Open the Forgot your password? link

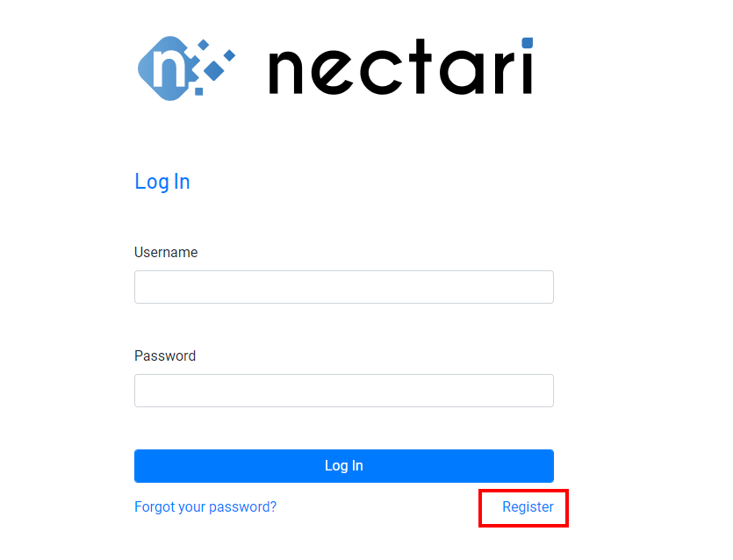tap(205, 506)
